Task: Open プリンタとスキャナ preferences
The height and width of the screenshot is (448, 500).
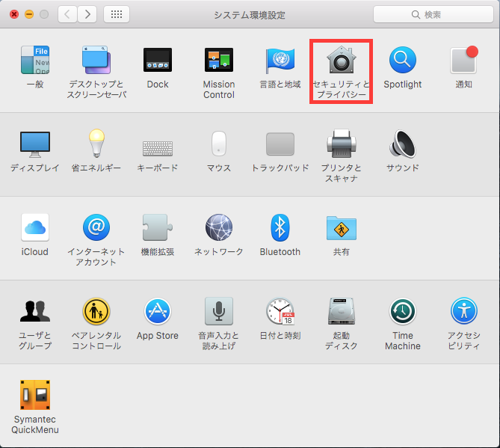Action: tap(342, 144)
